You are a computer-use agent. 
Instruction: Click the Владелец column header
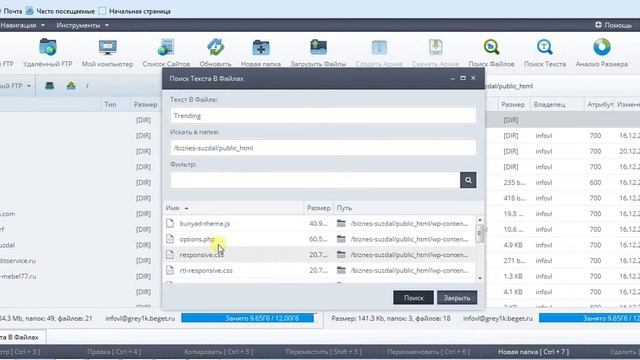[x=549, y=104]
